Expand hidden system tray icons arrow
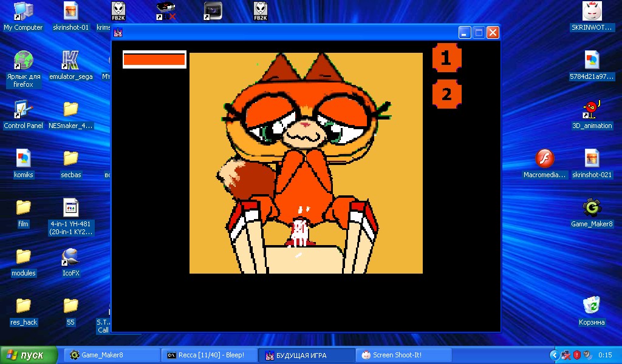Viewport: 622px width, 364px height. 555,355
